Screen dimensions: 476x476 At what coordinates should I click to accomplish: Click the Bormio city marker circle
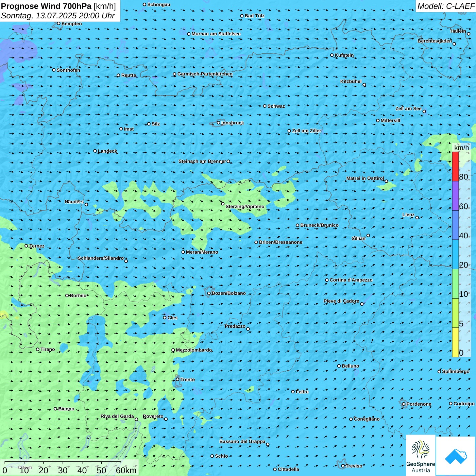[67, 295]
